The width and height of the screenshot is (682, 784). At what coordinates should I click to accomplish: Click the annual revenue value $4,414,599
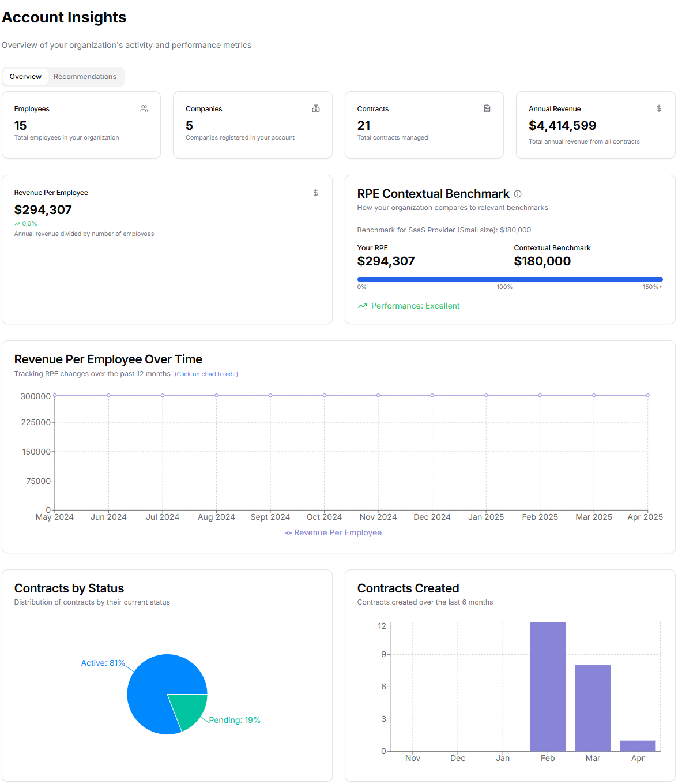562,126
